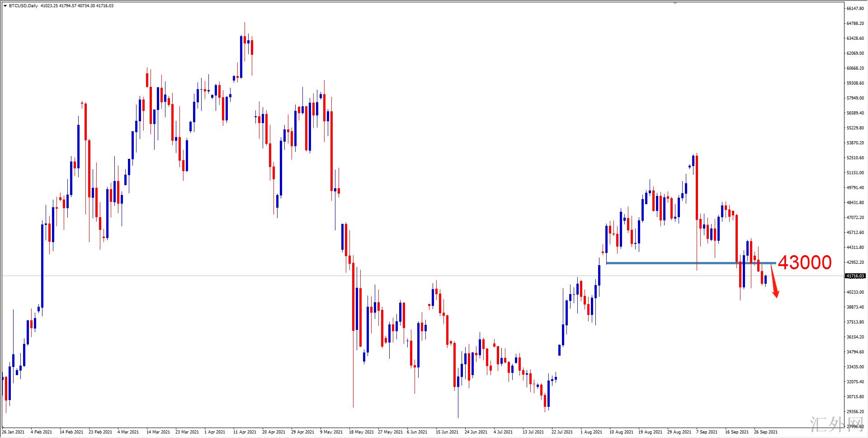Click the 44311.80 price axis label
868x438 pixels.
pos(855,248)
